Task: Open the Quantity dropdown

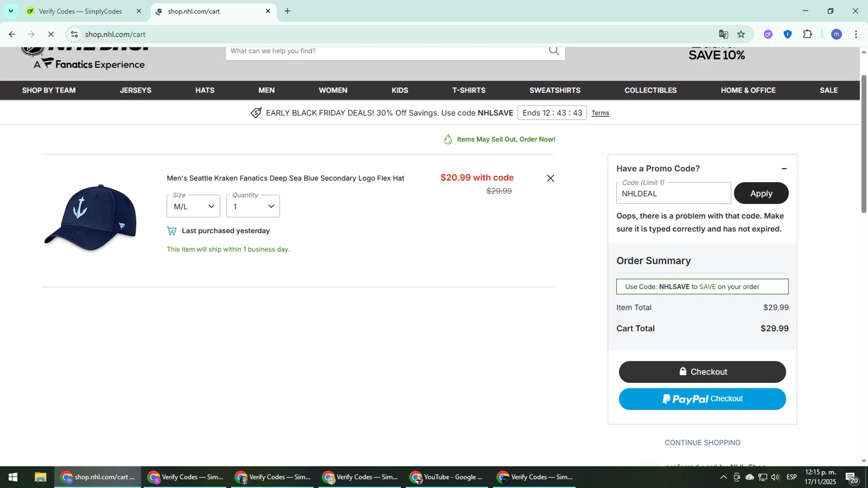Action: [253, 206]
